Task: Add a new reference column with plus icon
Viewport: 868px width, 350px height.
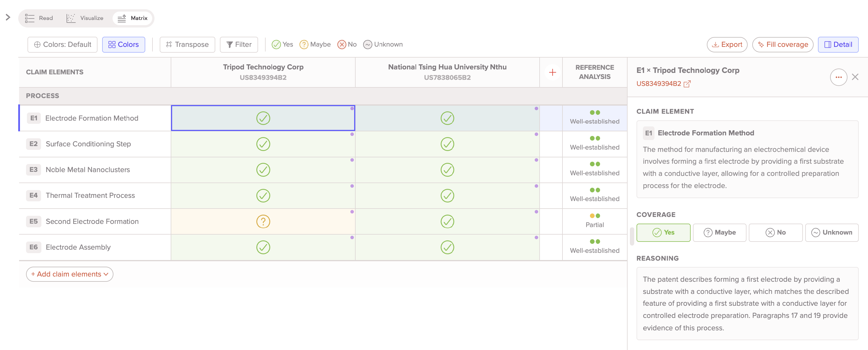Action: point(552,72)
